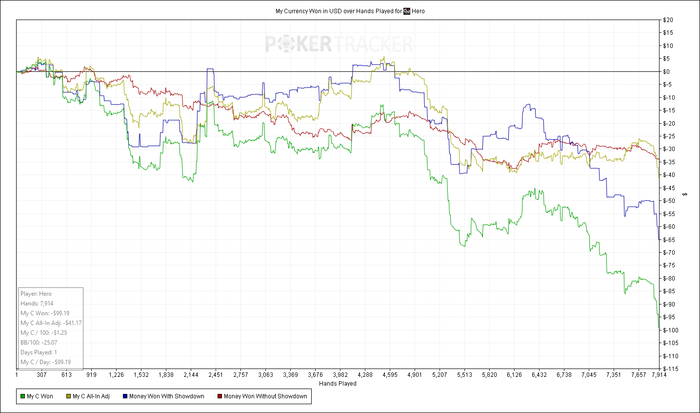Click the Hero player icon in title

click(406, 11)
